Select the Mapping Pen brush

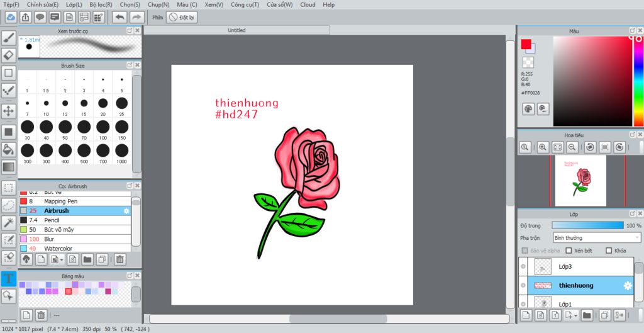(x=75, y=201)
